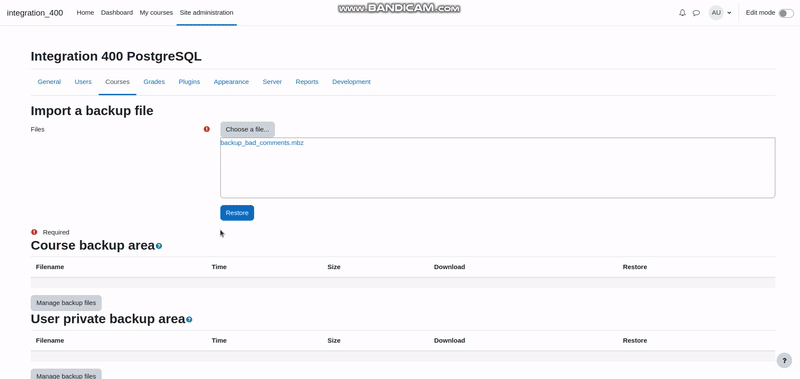Click the AU user avatar

click(x=716, y=13)
